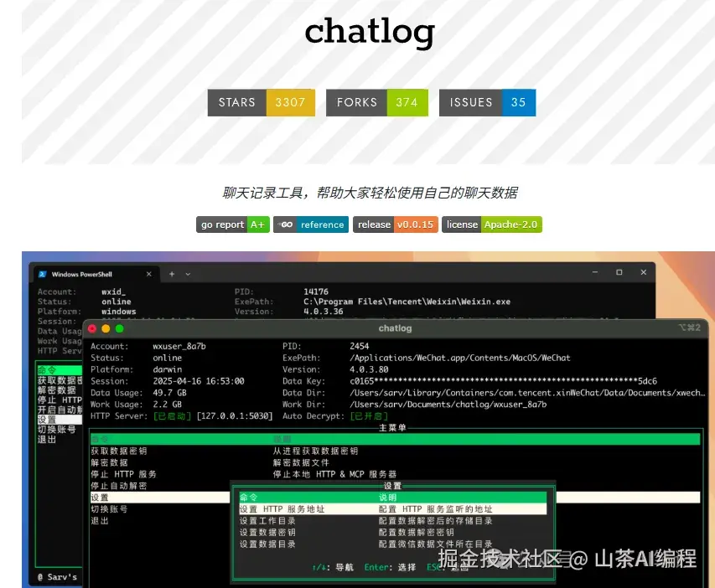Choose 设置 HTTP 服务地址 in settings dialog
Image resolution: width=715 pixels, height=588 pixels.
(x=392, y=509)
